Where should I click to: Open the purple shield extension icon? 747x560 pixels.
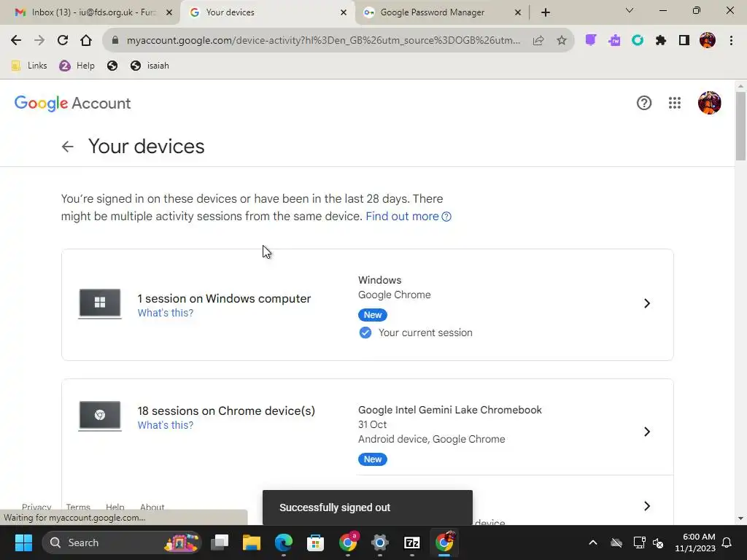tap(591, 40)
